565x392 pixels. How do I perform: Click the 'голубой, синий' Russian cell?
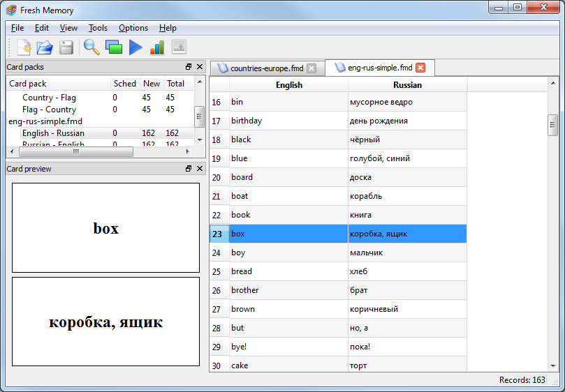407,158
